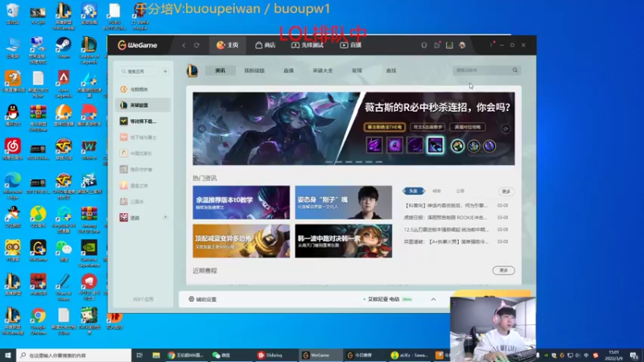The width and height of the screenshot is (644, 362).
Task: Open WeChat from the taskbar
Action: pos(225,355)
